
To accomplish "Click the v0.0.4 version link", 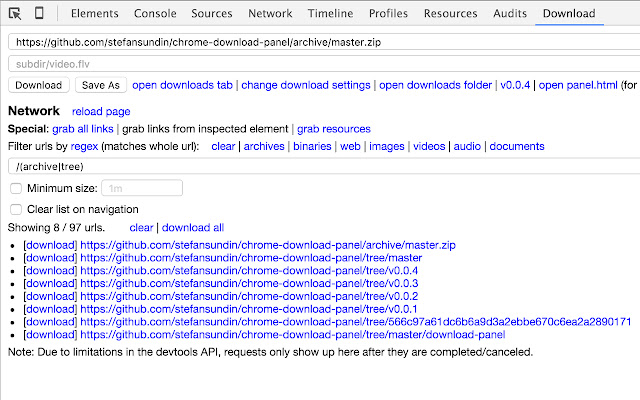I will 515,85.
